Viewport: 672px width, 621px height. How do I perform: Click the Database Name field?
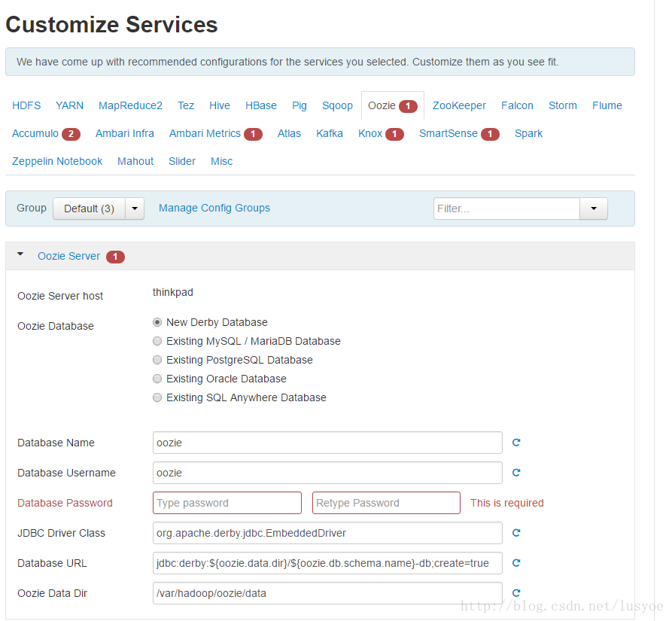click(327, 443)
